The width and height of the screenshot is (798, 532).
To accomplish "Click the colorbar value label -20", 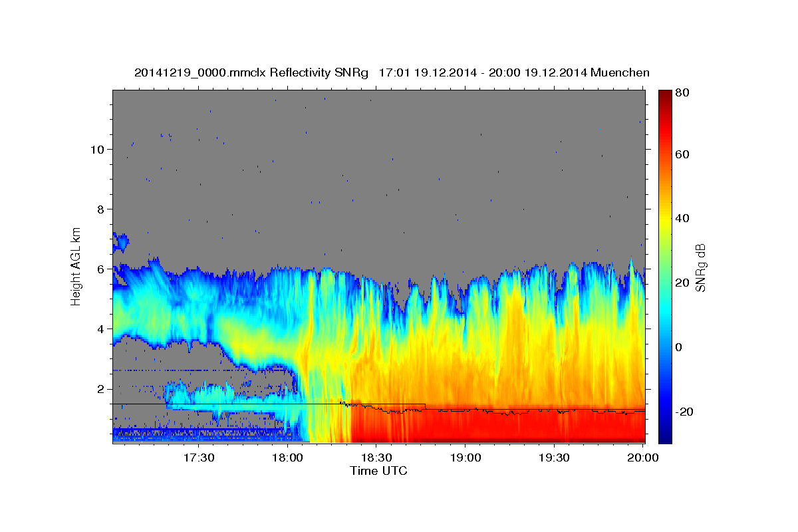I will pyautogui.click(x=684, y=412).
